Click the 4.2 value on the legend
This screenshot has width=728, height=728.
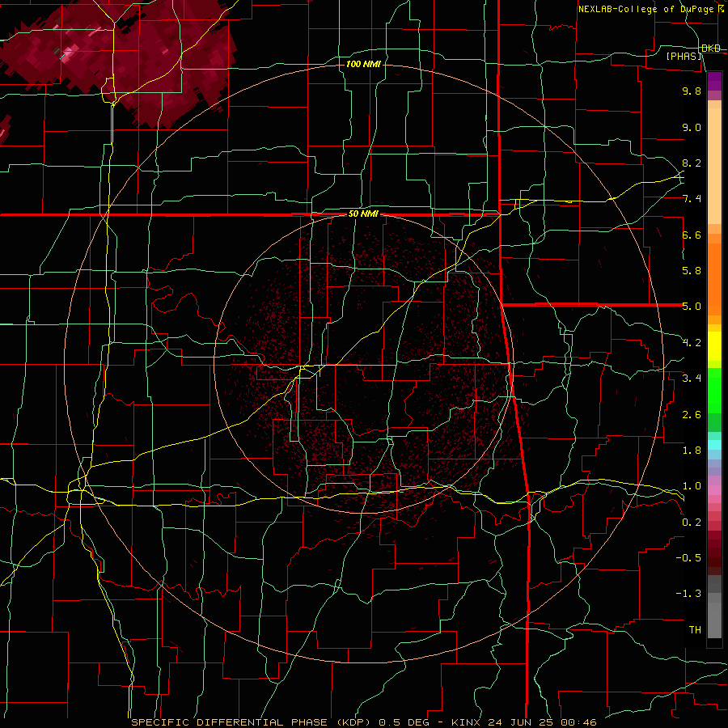[692, 343]
